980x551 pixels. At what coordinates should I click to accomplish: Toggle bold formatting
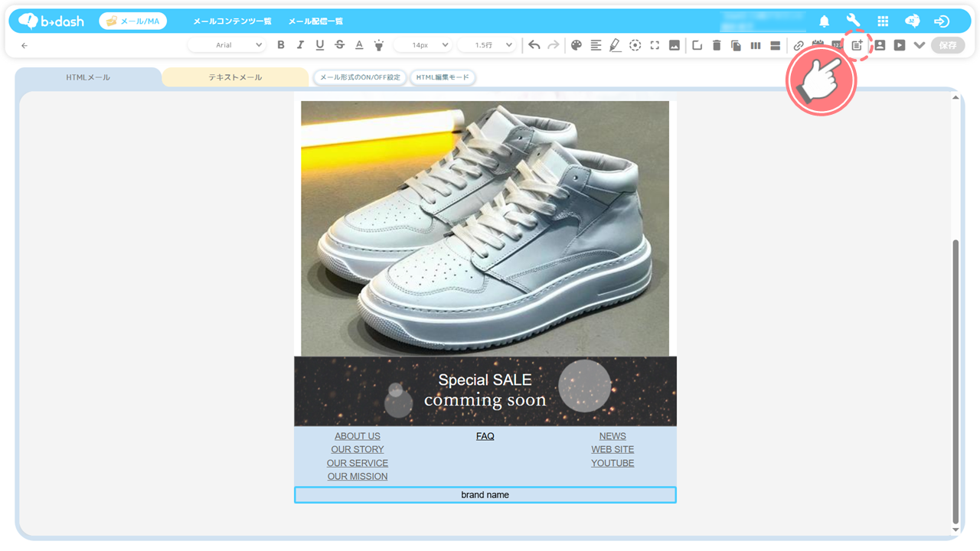tap(281, 45)
